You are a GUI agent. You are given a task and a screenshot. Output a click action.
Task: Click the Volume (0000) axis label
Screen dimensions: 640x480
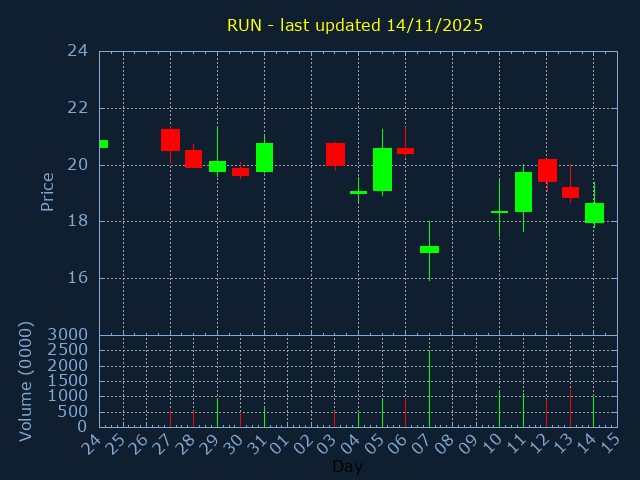pos(26,381)
